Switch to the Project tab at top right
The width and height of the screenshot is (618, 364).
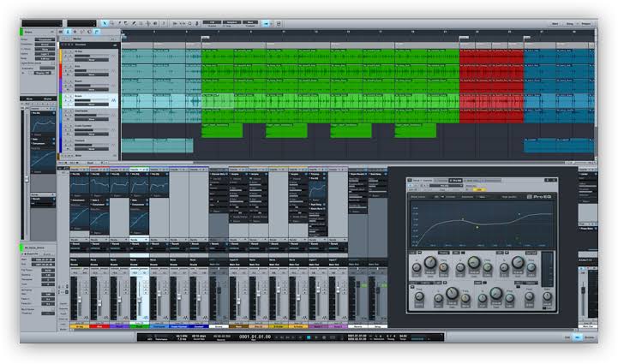(x=586, y=24)
